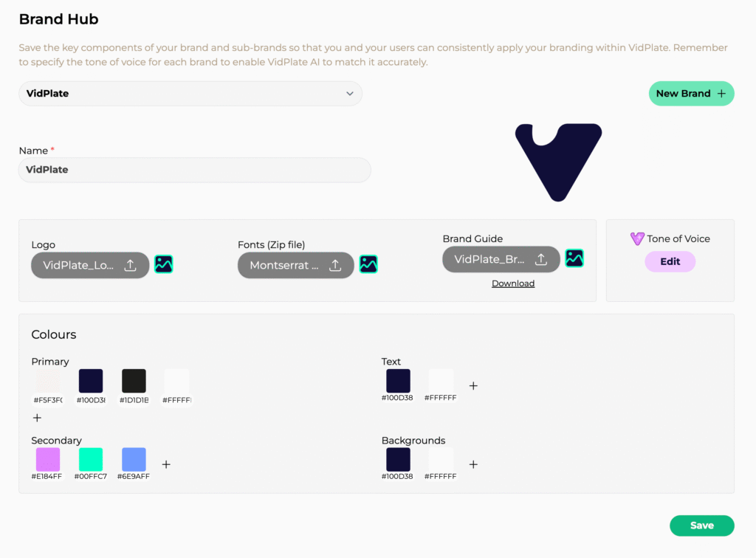Image resolution: width=756 pixels, height=558 pixels.
Task: Click the brand Name input field
Action: coord(194,170)
